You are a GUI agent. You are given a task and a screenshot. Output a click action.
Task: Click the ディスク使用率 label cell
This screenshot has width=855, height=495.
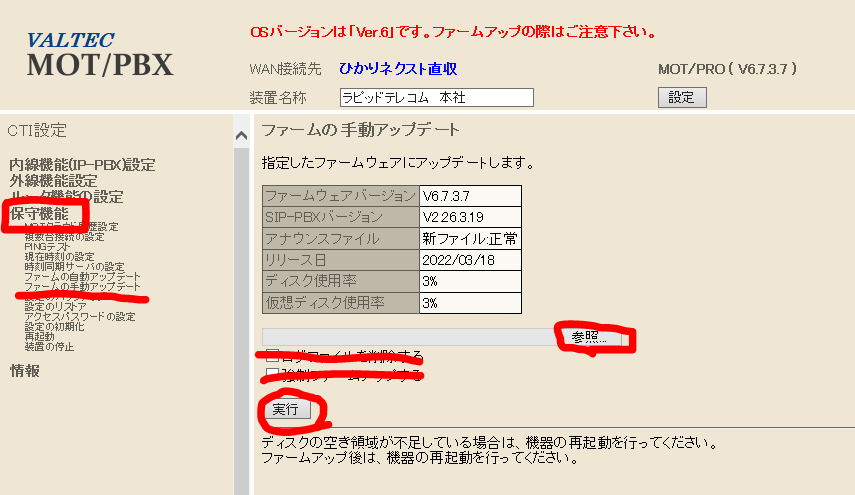click(341, 281)
